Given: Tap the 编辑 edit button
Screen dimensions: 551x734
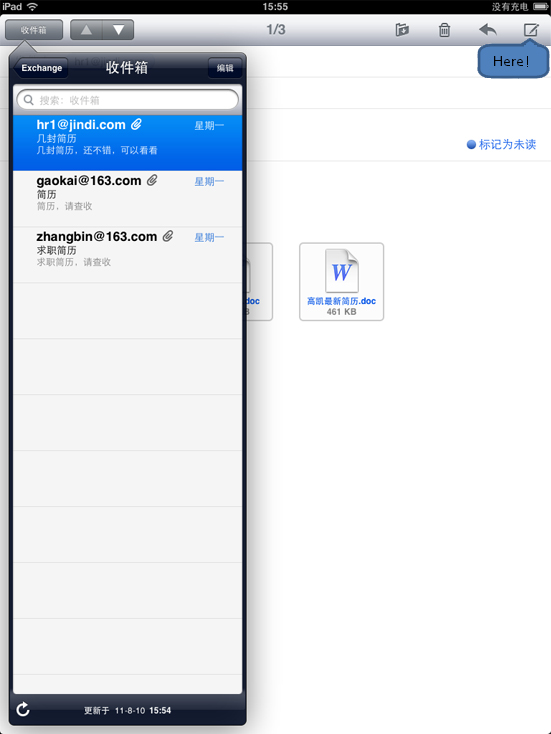Looking at the screenshot, I should pos(225,68).
